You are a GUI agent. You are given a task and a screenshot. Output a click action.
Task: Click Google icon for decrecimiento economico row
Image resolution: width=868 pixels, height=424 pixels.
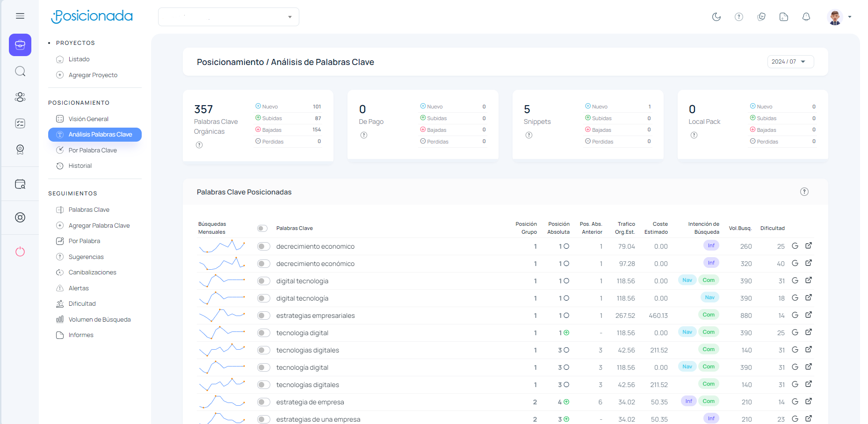795,246
